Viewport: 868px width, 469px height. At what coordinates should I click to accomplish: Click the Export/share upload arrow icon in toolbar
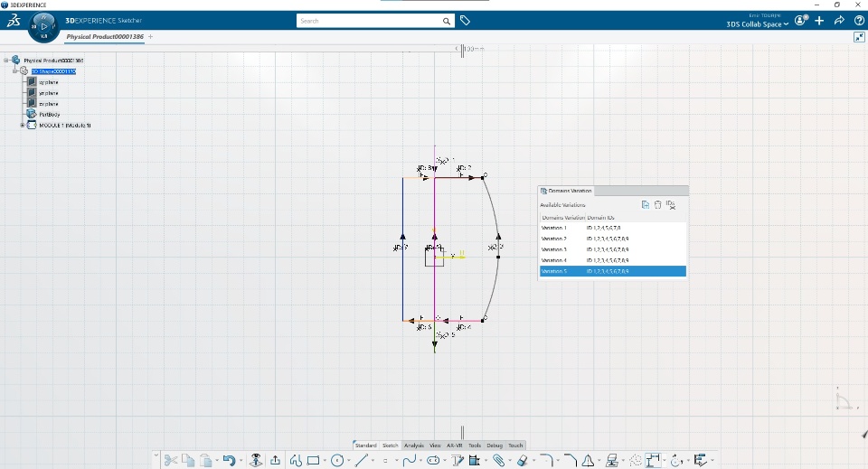click(x=275, y=460)
